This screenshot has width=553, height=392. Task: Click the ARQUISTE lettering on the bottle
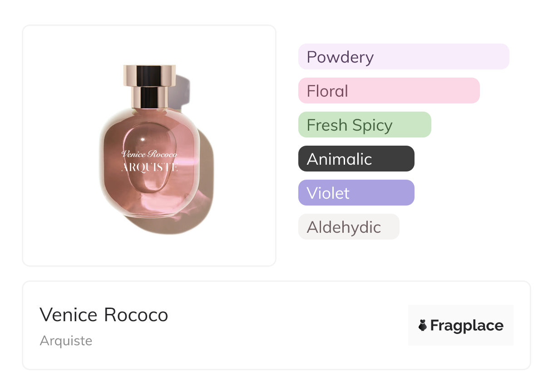[x=149, y=167]
